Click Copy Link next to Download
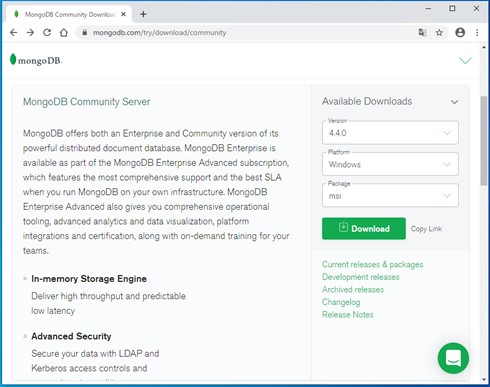The image size is (490, 387). [x=426, y=229]
